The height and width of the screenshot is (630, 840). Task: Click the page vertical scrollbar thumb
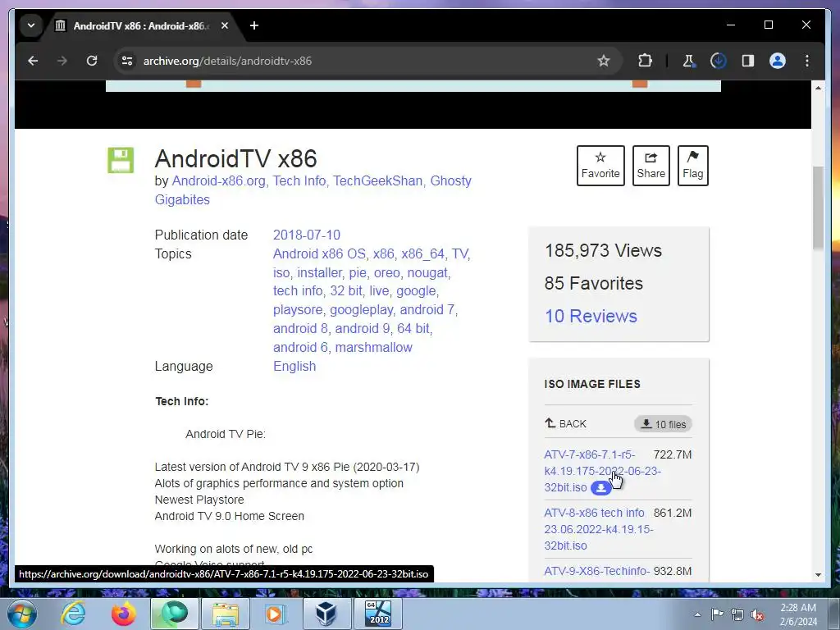point(818,208)
